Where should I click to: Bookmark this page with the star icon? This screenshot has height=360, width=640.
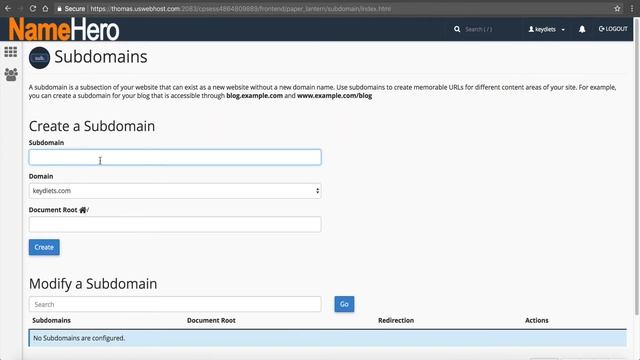pyautogui.click(x=617, y=8)
